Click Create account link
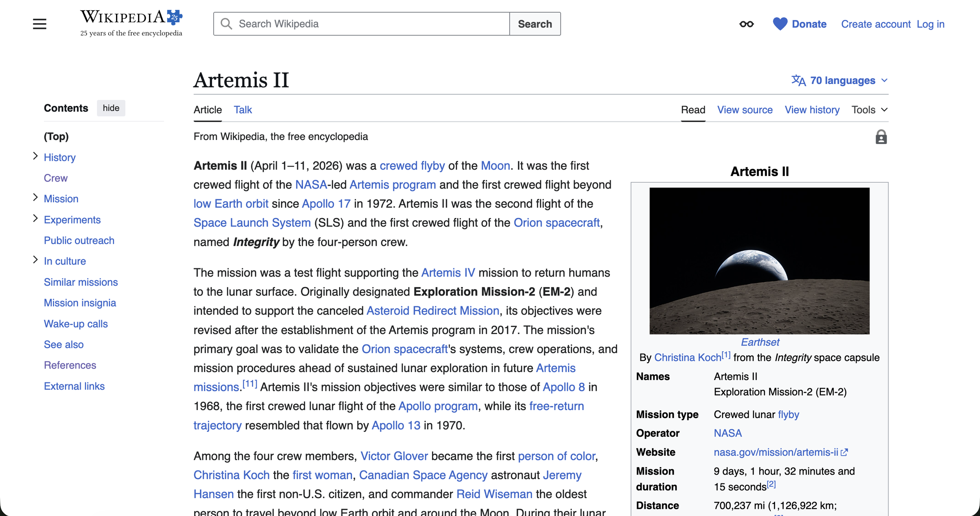 click(876, 24)
